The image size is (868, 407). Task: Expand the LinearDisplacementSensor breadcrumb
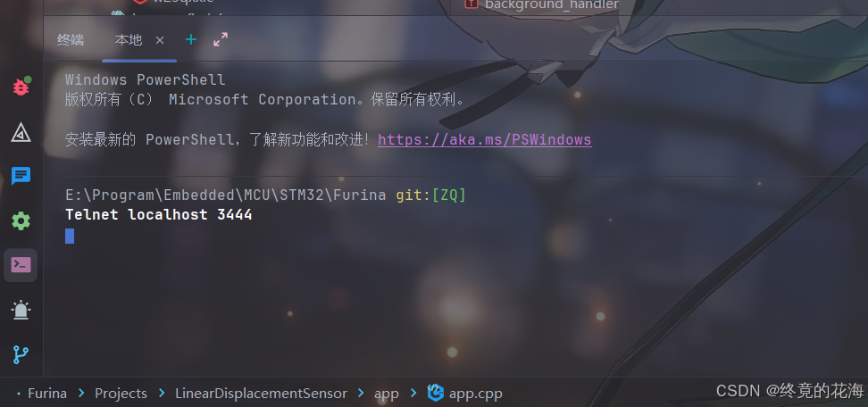(x=262, y=394)
